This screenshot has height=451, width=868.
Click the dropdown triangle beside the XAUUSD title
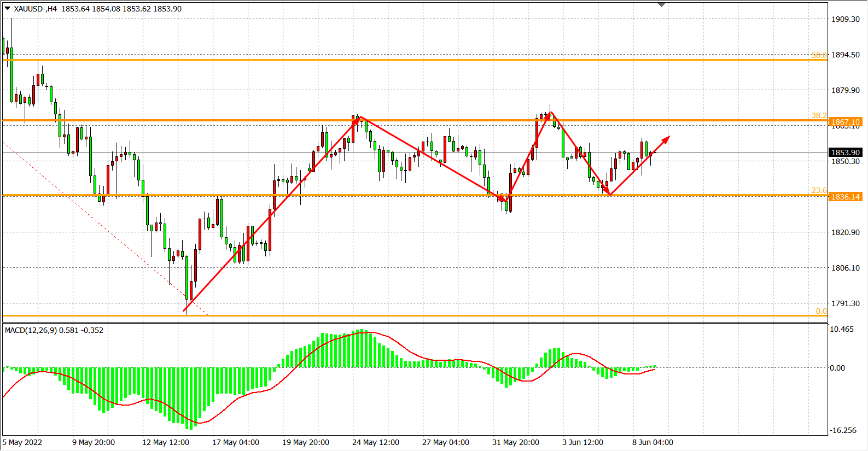pos(7,8)
